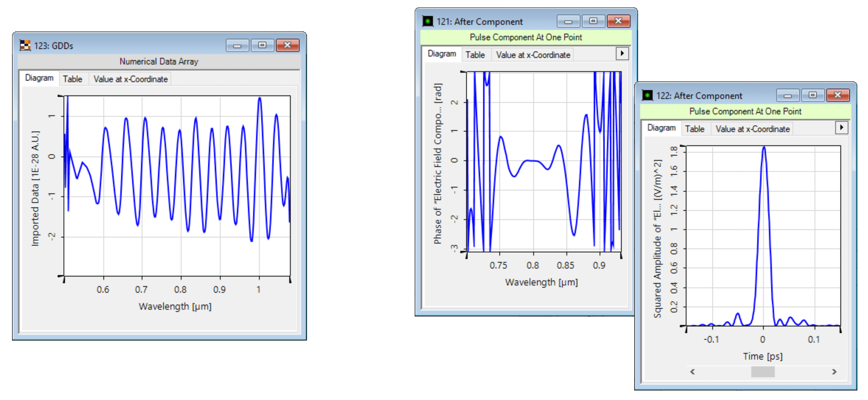Click the checkered Numerical Data Array icon in GDDs window
868x400 pixels.
point(25,46)
